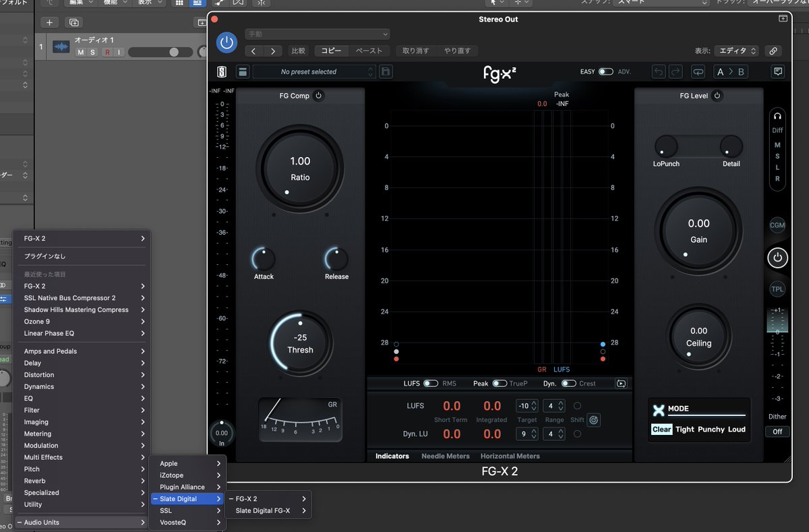
Task: Click the やり直す redo button
Action: [x=458, y=51]
